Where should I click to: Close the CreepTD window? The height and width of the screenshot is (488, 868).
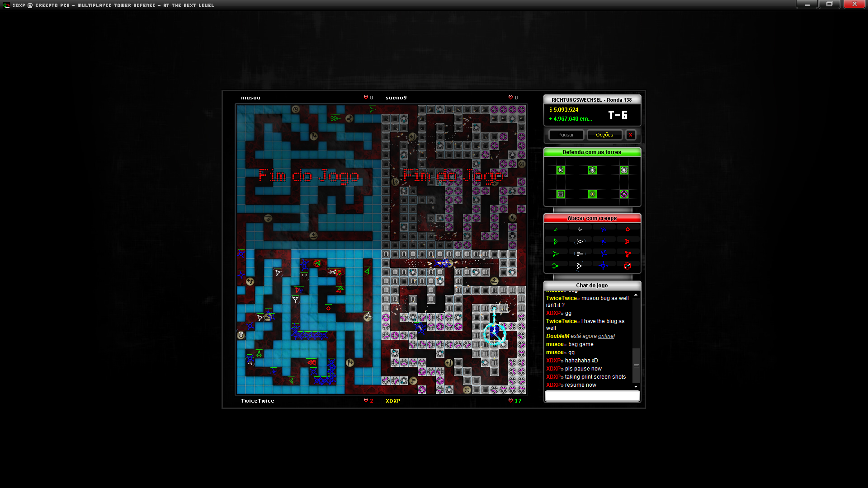[x=854, y=5]
